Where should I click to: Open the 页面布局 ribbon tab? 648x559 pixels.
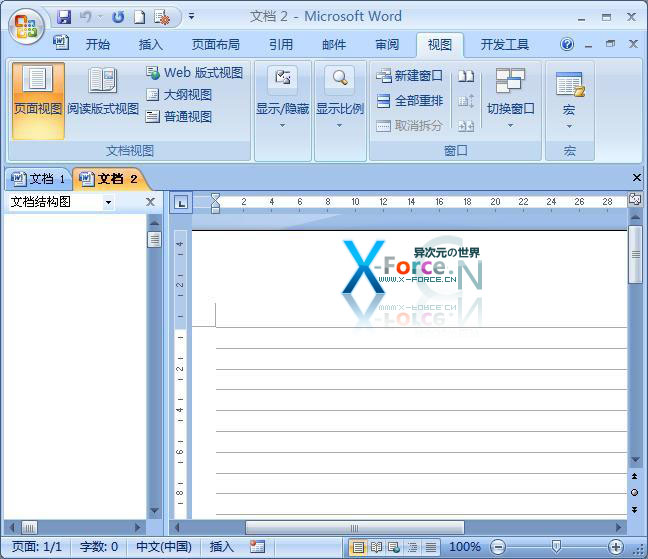(216, 44)
